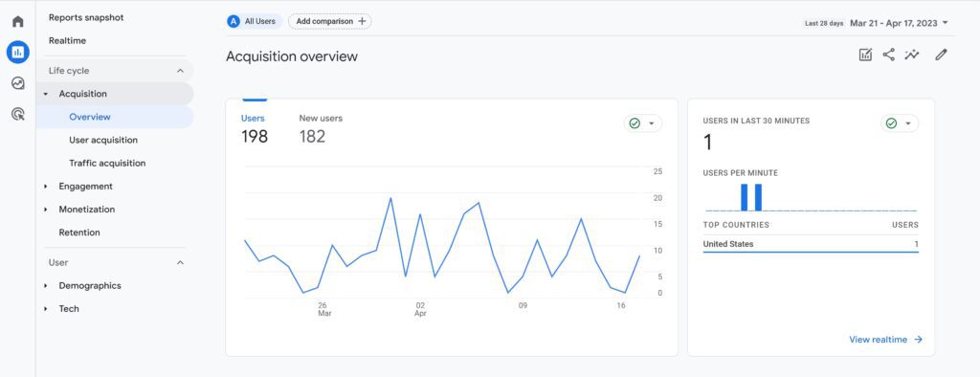The image size is (980, 377).
Task: Click the Customize report pencil icon
Action: click(x=941, y=55)
